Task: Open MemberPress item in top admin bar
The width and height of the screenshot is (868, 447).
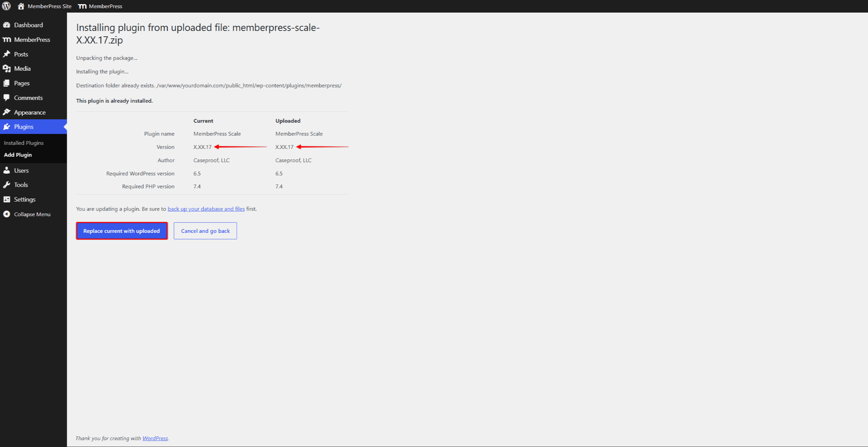Action: [x=100, y=6]
